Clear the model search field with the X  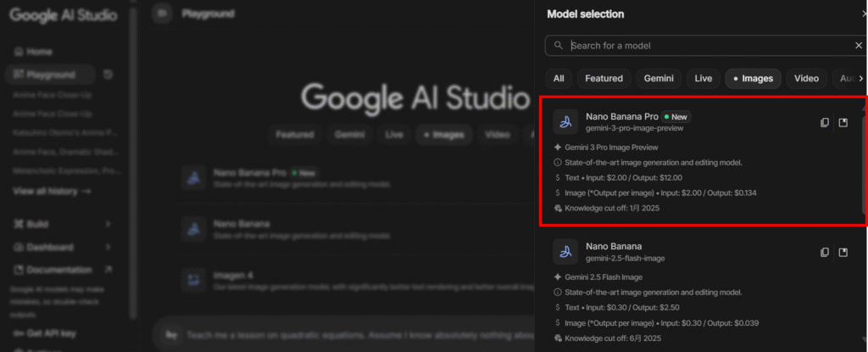tap(859, 46)
